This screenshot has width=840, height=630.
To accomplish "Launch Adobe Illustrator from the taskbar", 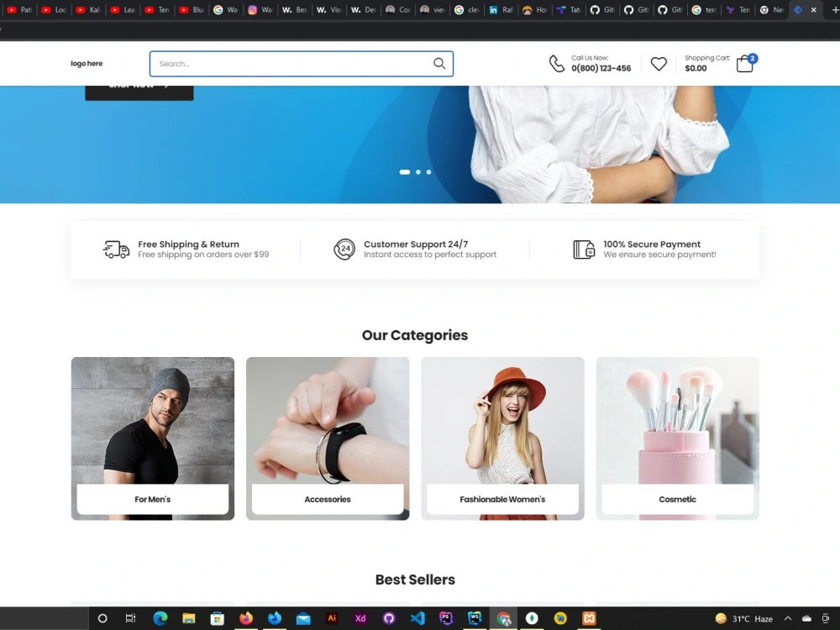I will click(x=332, y=618).
